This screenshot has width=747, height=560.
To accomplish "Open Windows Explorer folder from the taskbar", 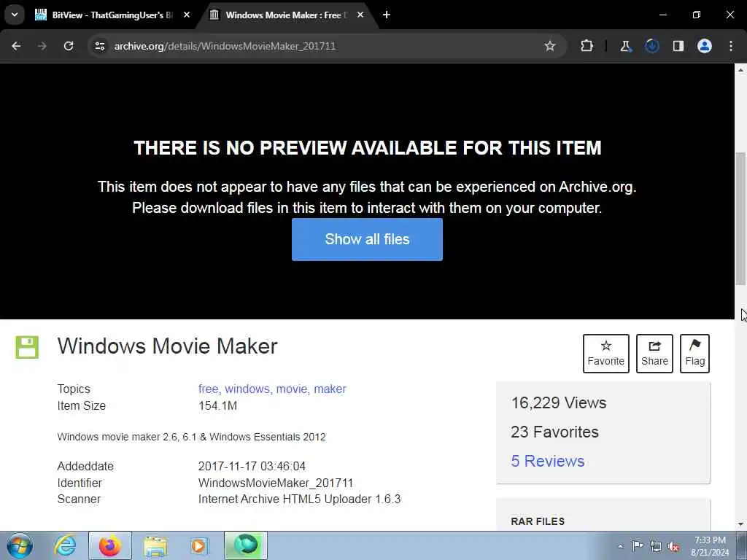I will coord(155,545).
